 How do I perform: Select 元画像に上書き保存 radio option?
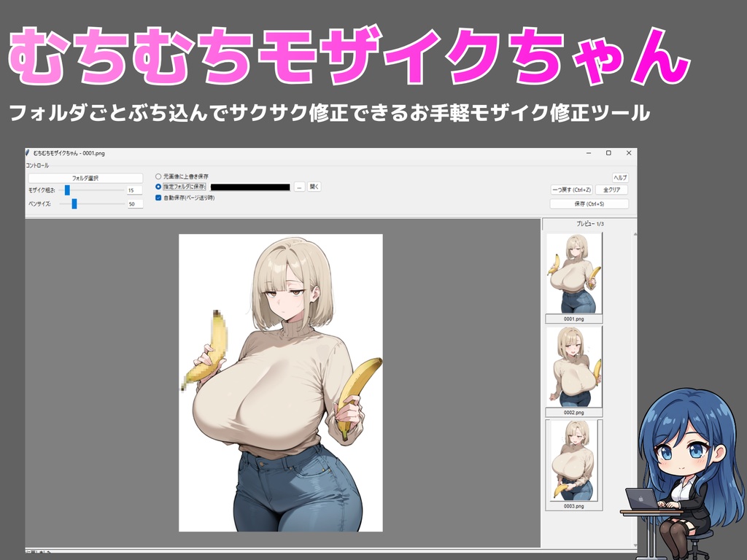[158, 176]
